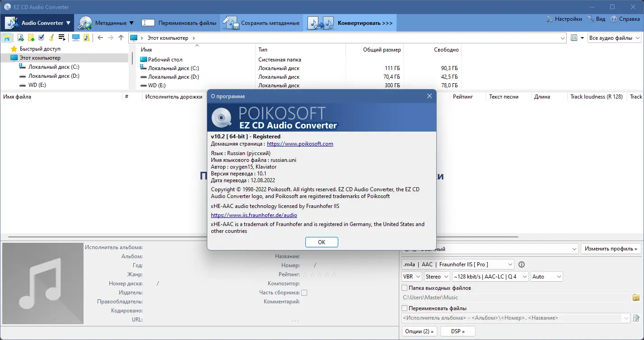Close the О программе dialog
The width and height of the screenshot is (644, 340).
pyautogui.click(x=429, y=96)
